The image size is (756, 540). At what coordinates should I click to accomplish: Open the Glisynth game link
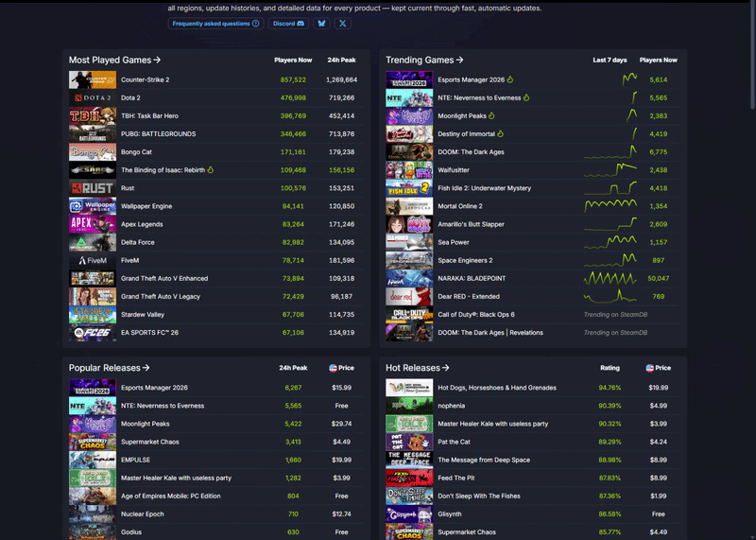click(x=450, y=514)
